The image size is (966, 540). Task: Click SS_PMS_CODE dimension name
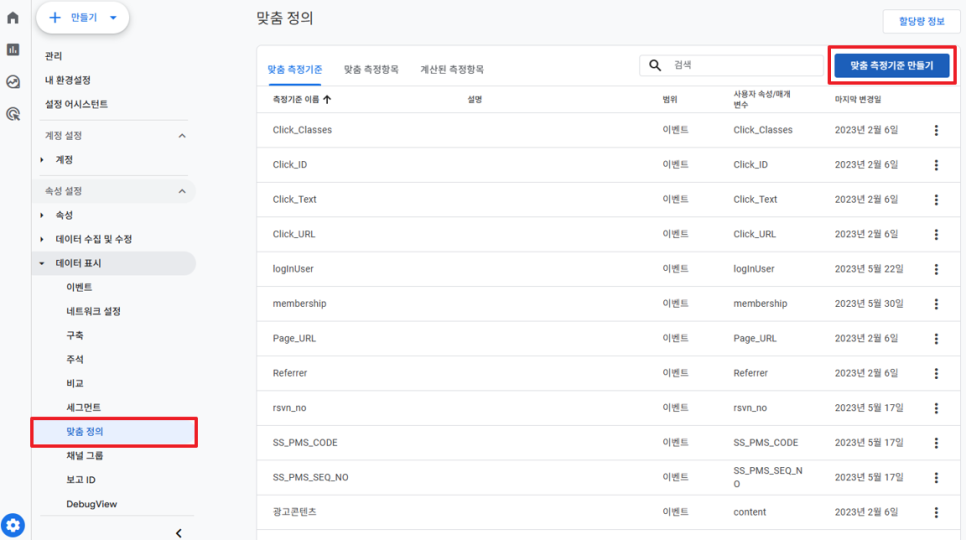(x=305, y=443)
